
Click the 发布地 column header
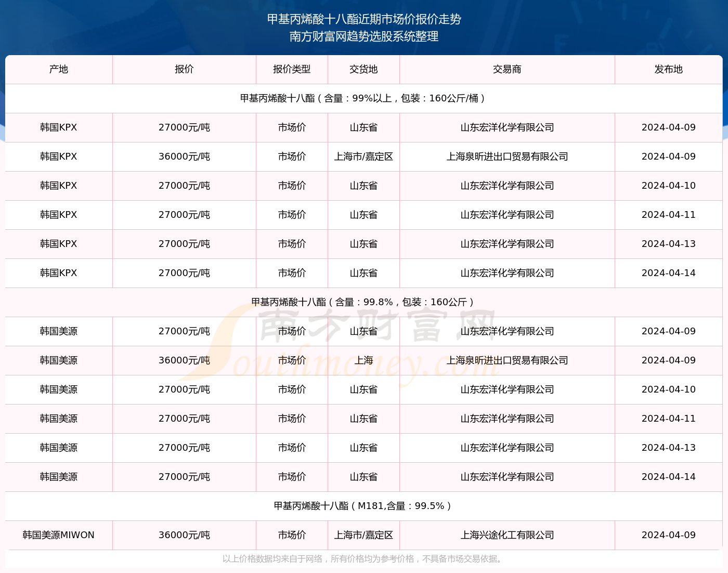668,69
